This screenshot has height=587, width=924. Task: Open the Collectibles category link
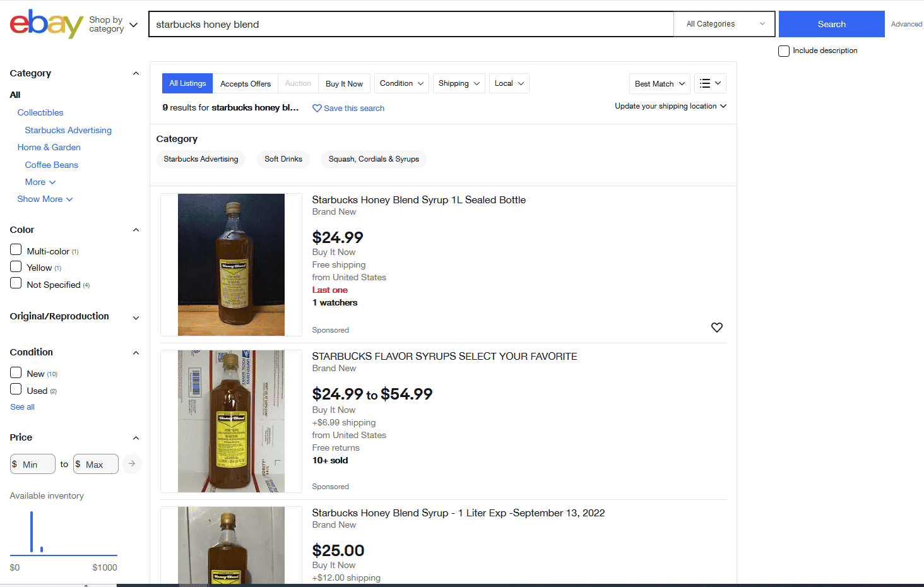tap(40, 112)
